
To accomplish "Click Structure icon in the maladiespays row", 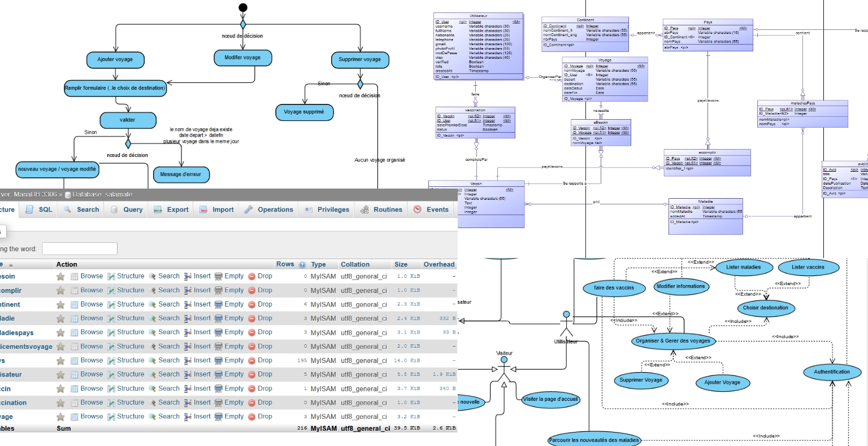I will coord(111,333).
